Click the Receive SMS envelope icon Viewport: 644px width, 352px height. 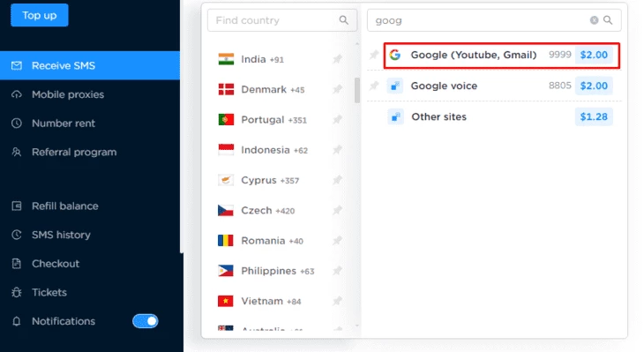pos(17,65)
